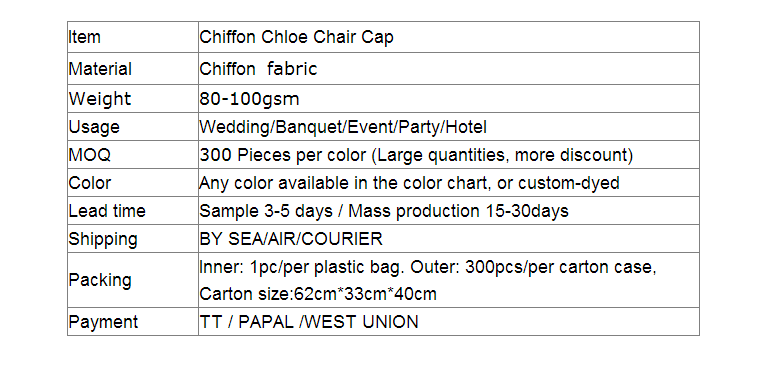The image size is (775, 365).
Task: Click the "Payment" row label
Action: [x=103, y=322]
